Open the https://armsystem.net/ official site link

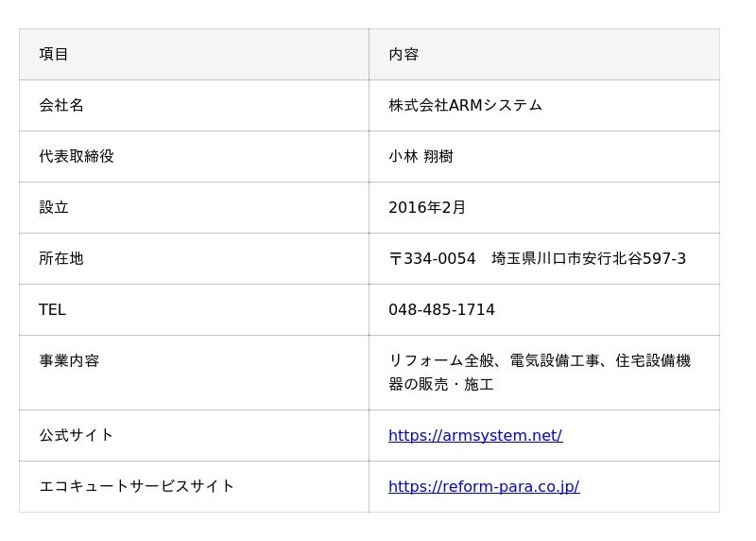pos(475,435)
